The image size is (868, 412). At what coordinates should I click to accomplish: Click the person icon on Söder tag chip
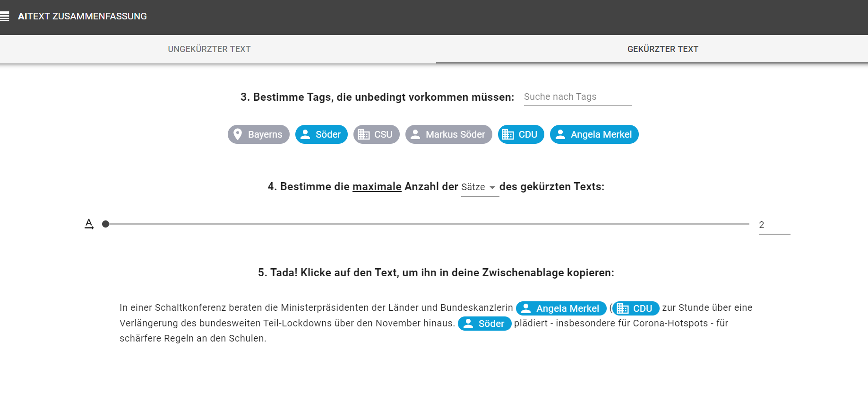306,134
